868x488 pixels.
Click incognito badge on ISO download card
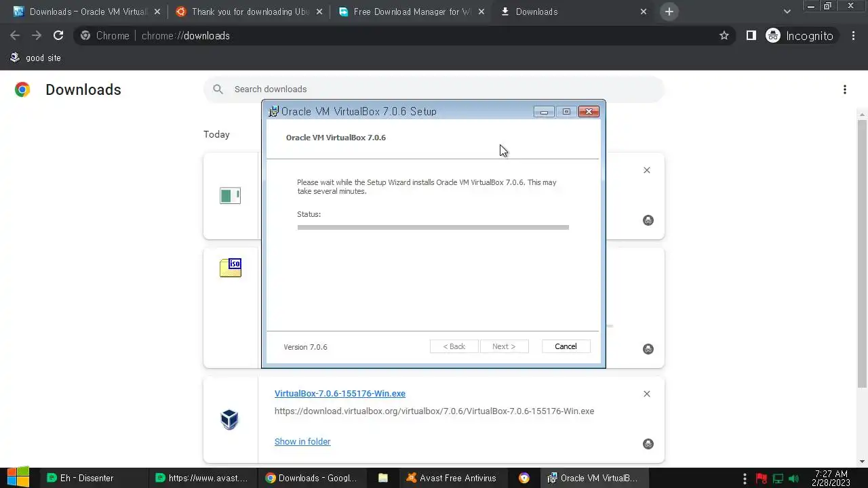pyautogui.click(x=648, y=349)
